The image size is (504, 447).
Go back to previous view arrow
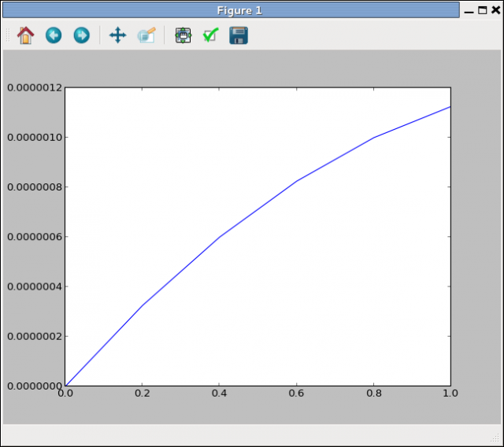(54, 35)
